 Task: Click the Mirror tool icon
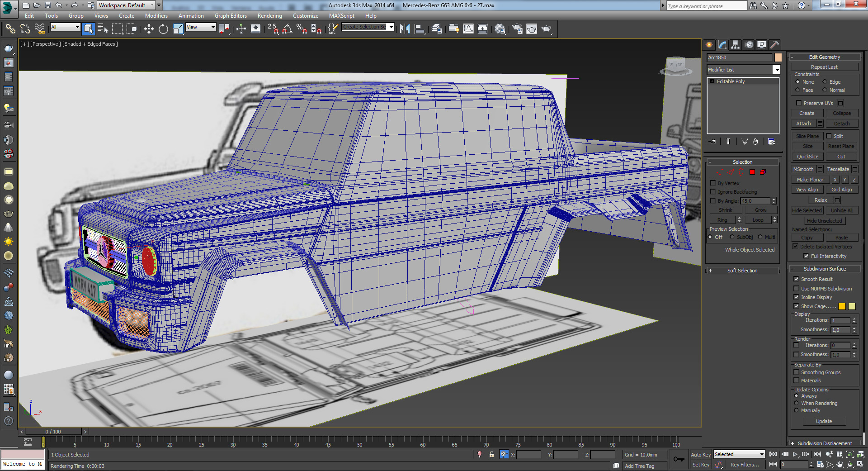405,29
